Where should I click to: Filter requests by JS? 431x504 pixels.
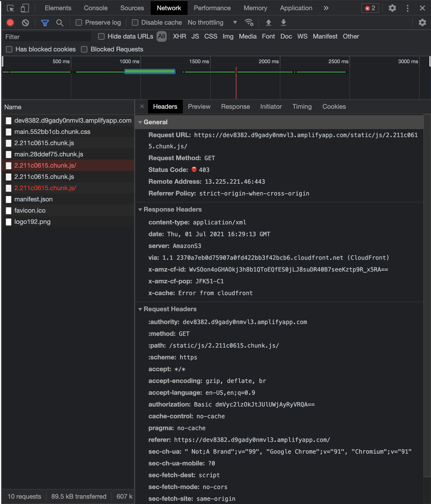click(195, 36)
